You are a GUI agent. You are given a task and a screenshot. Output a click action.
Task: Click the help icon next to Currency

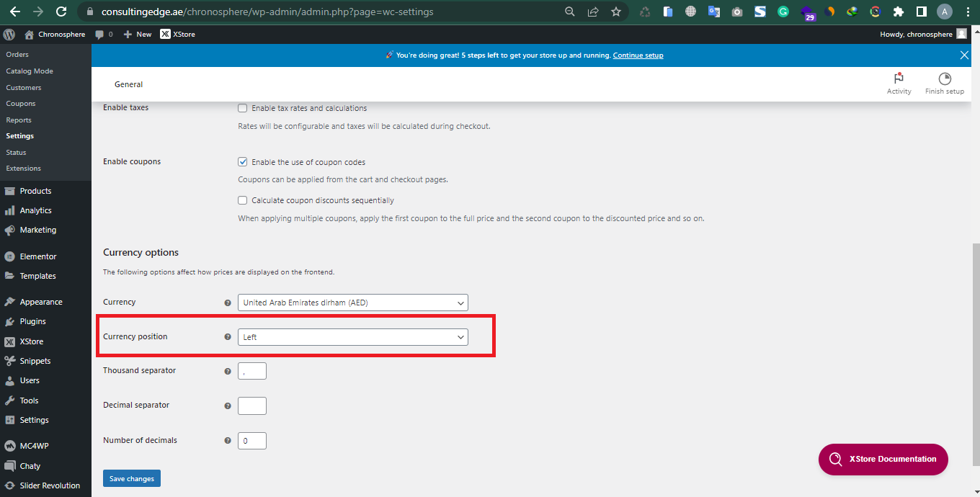pos(228,303)
